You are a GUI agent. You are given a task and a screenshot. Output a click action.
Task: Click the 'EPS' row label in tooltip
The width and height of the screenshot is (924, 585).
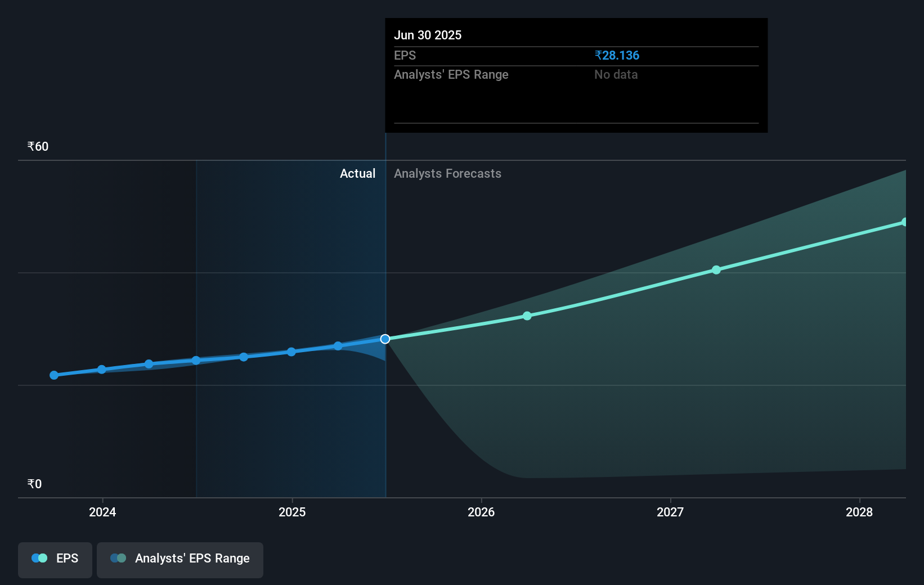click(x=405, y=55)
